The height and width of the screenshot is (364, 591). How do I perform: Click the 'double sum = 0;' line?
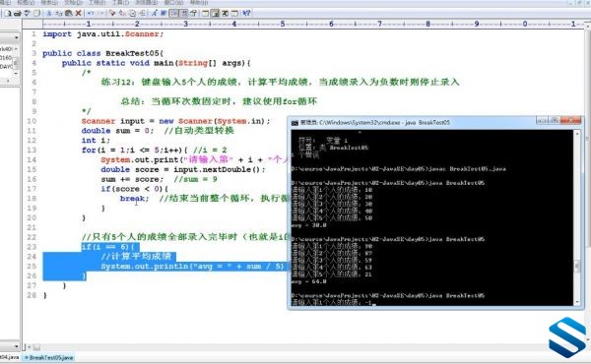pyautogui.click(x=117, y=131)
